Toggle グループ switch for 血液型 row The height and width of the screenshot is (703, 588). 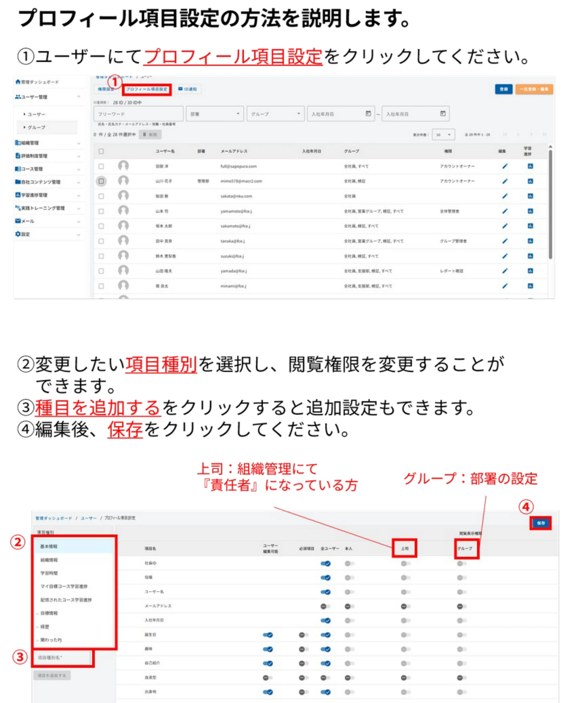[462, 678]
